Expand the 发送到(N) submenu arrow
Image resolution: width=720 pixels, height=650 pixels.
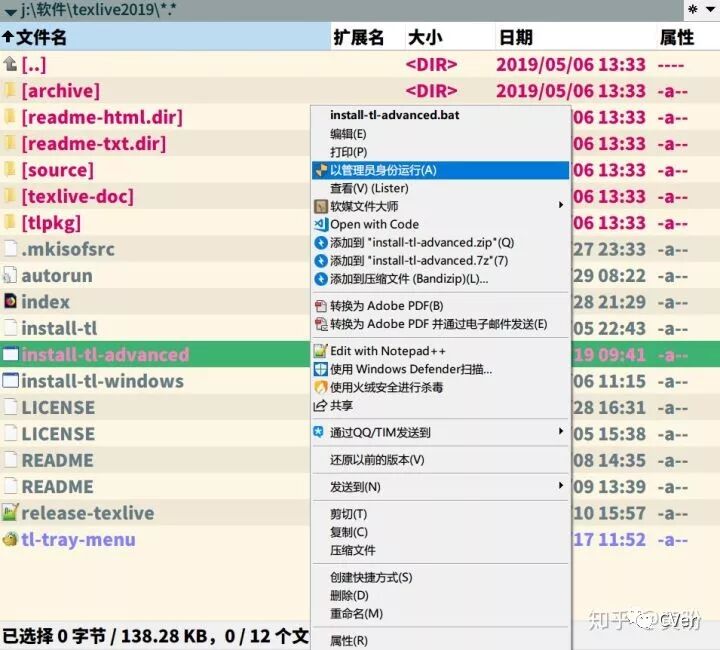pyautogui.click(x=561, y=485)
